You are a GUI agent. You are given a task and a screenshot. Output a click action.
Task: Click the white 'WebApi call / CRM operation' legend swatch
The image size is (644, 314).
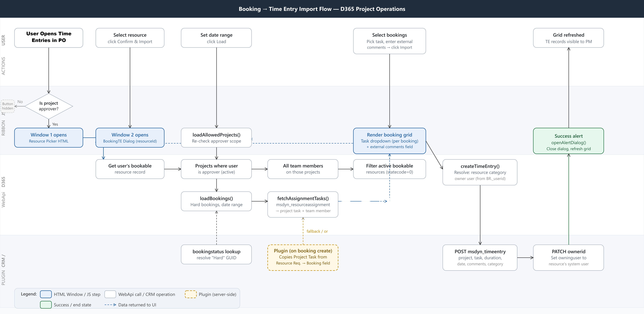tap(110, 294)
